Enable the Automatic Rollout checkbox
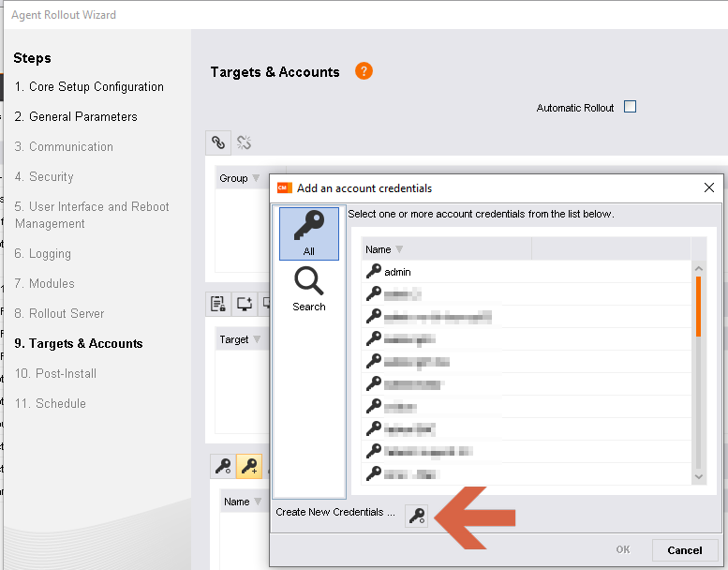The height and width of the screenshot is (570, 728). (x=630, y=107)
